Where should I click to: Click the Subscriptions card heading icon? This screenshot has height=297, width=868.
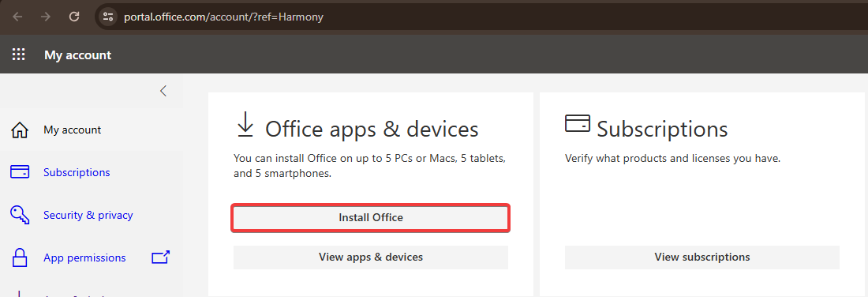578,123
